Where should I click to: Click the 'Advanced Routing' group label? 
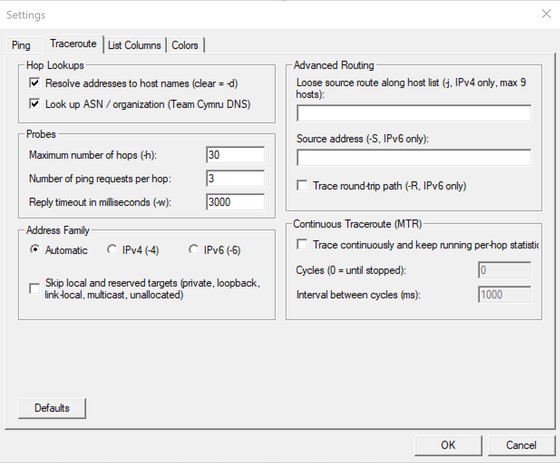(334, 65)
